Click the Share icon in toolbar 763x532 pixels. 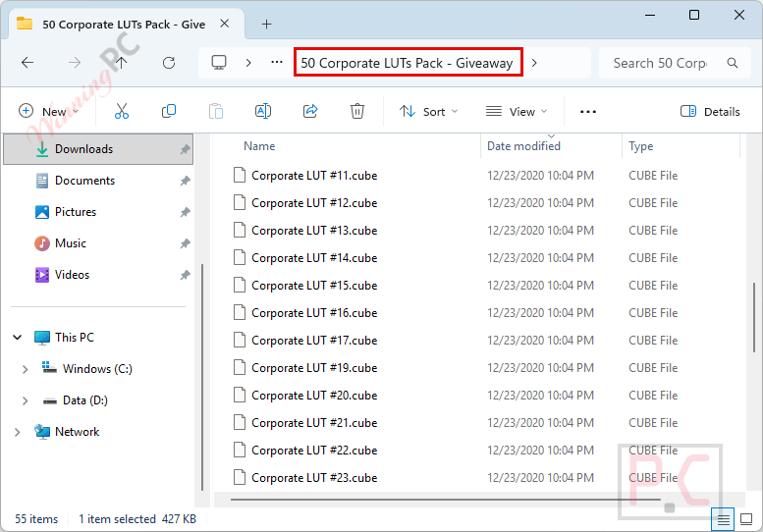coord(310,111)
